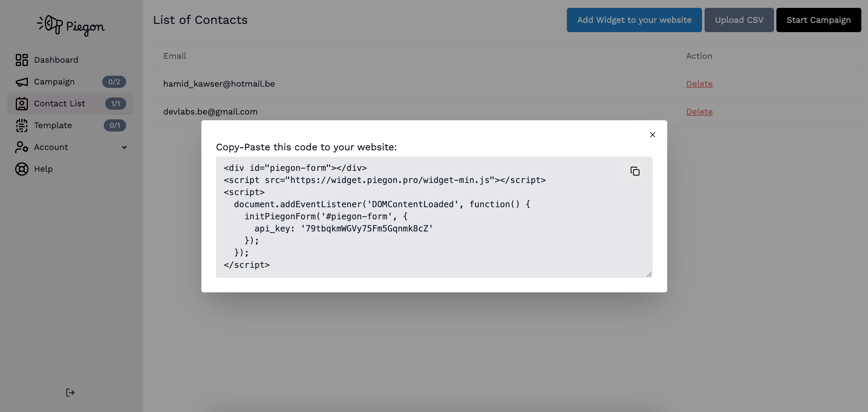Go to the Campaign section
868x412 pixels.
click(70, 82)
